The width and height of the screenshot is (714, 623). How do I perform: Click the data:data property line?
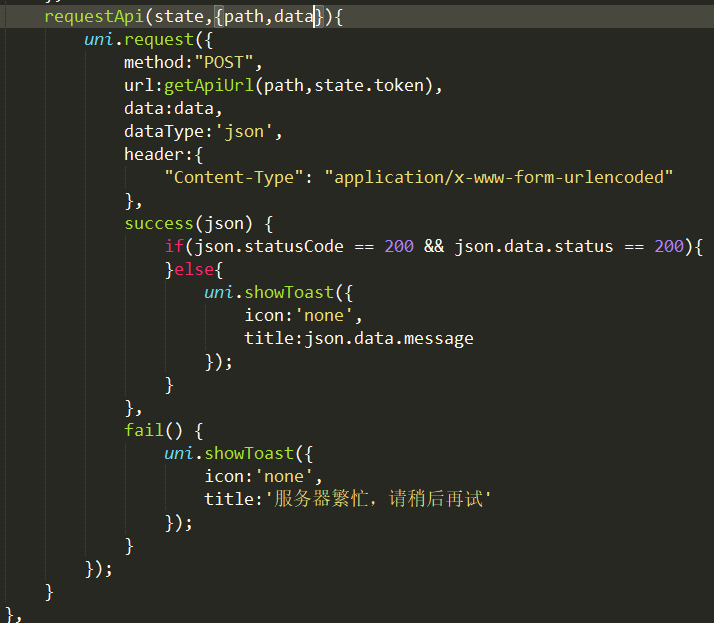pyautogui.click(x=173, y=108)
